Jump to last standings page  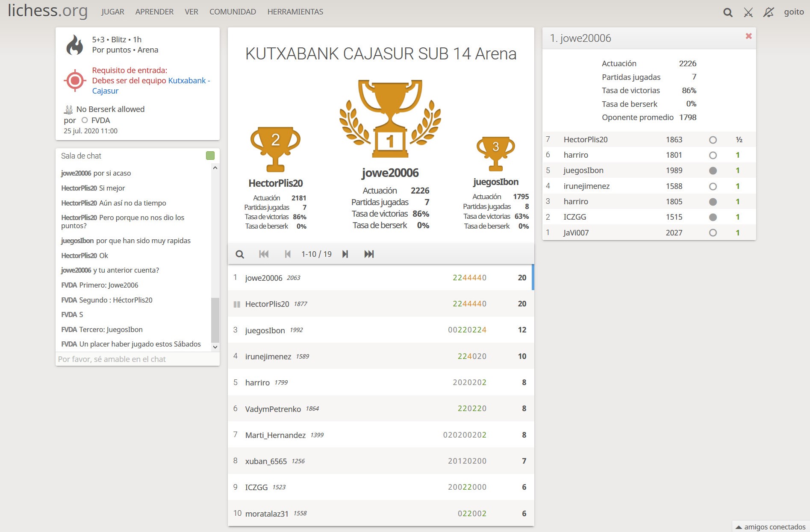click(x=369, y=254)
